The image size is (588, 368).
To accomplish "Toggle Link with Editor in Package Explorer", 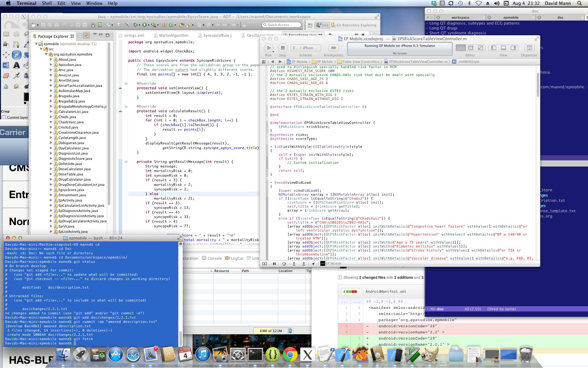I will tap(86, 36).
